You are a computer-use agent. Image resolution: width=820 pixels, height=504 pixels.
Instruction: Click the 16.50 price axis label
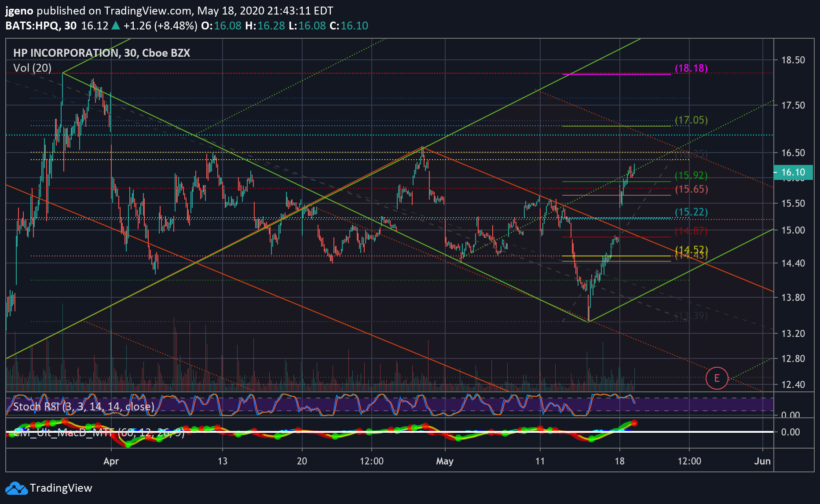point(793,153)
